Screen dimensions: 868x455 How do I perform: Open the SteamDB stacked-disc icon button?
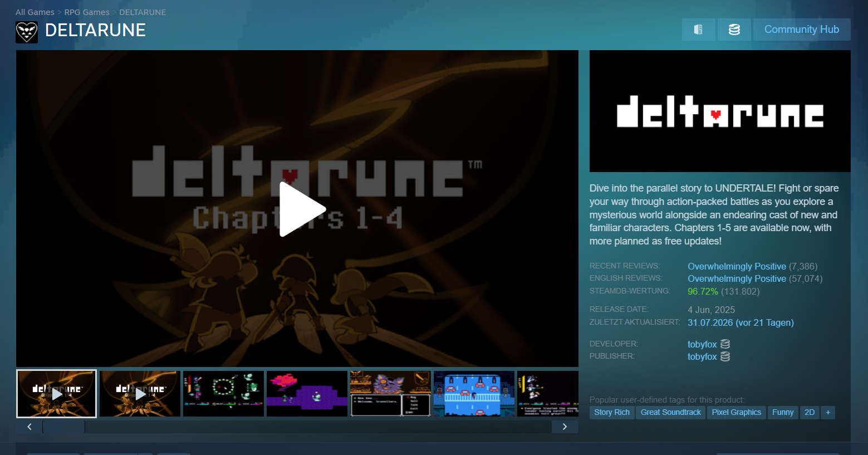pyautogui.click(x=734, y=30)
